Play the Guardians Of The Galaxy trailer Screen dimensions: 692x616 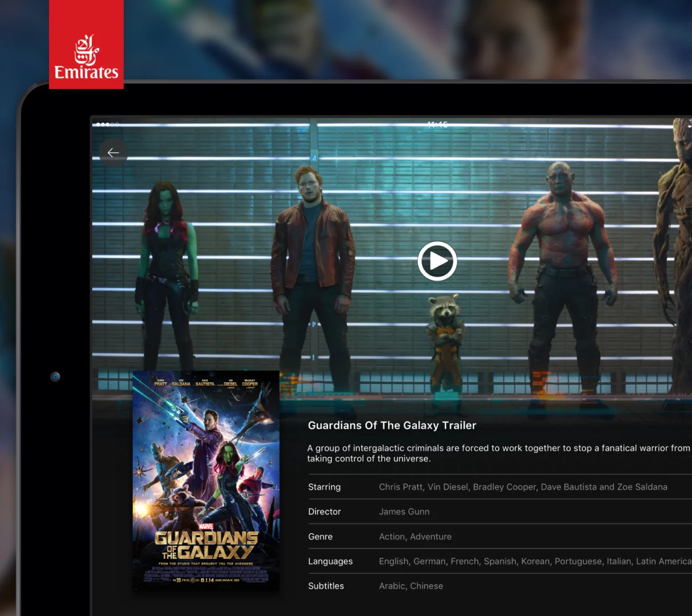[437, 261]
